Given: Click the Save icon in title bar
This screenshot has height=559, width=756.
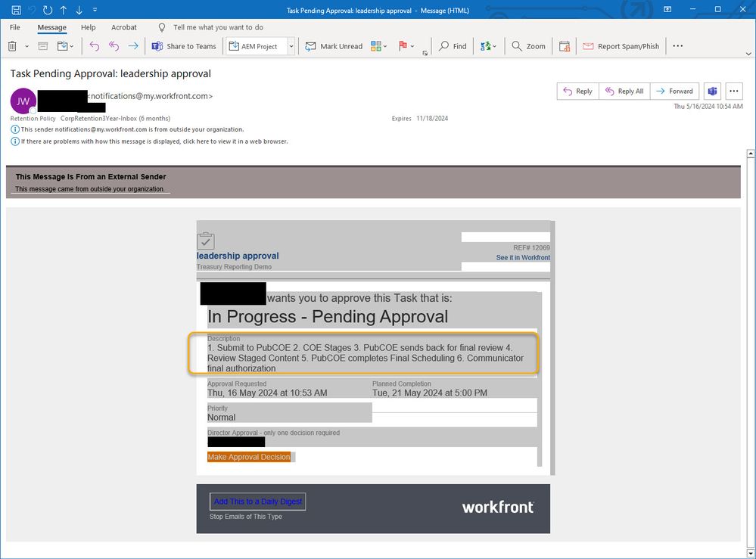Looking at the screenshot, I should 16,11.
